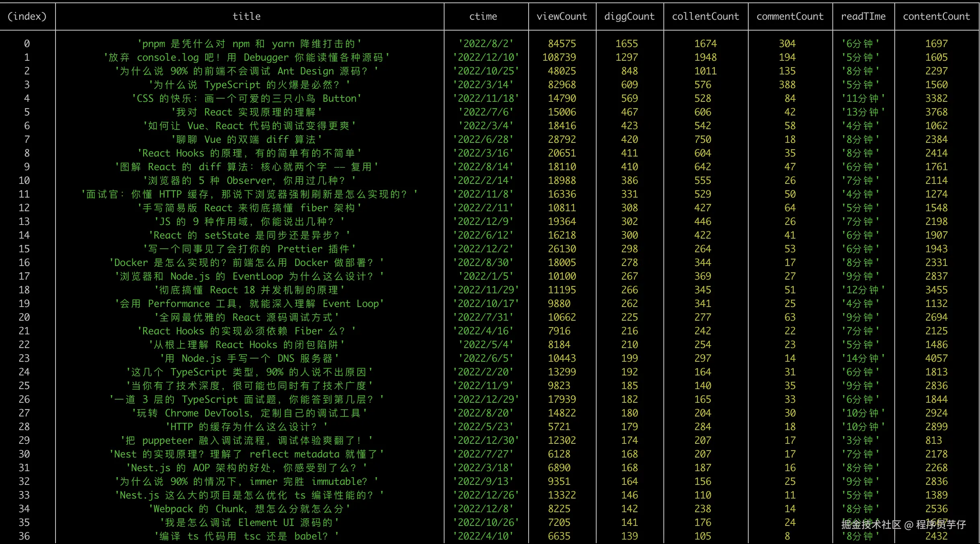Click the diggCount value 1655
980x544 pixels.
coord(626,44)
